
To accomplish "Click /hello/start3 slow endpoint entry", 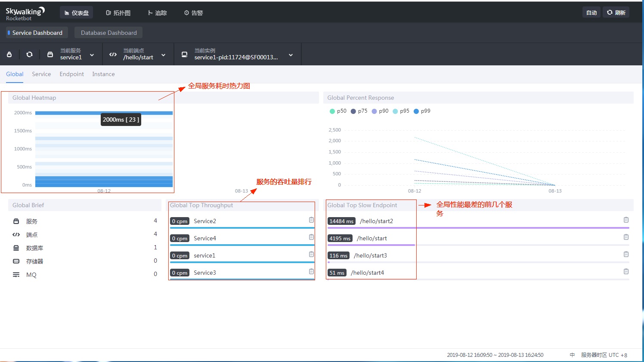I will (x=370, y=255).
